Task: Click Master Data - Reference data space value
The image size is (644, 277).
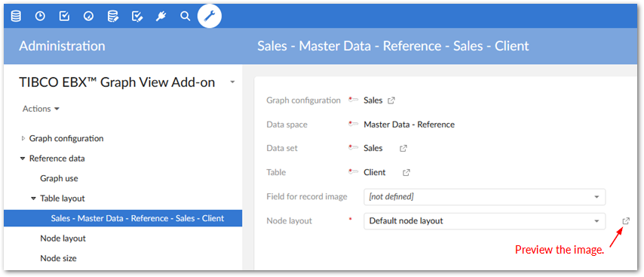Action: (x=409, y=125)
